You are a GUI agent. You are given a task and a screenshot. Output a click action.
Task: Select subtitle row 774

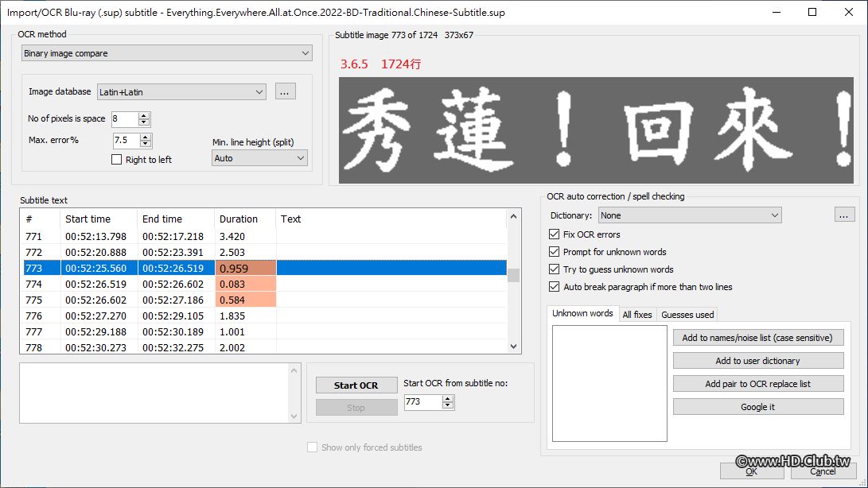pyautogui.click(x=265, y=284)
